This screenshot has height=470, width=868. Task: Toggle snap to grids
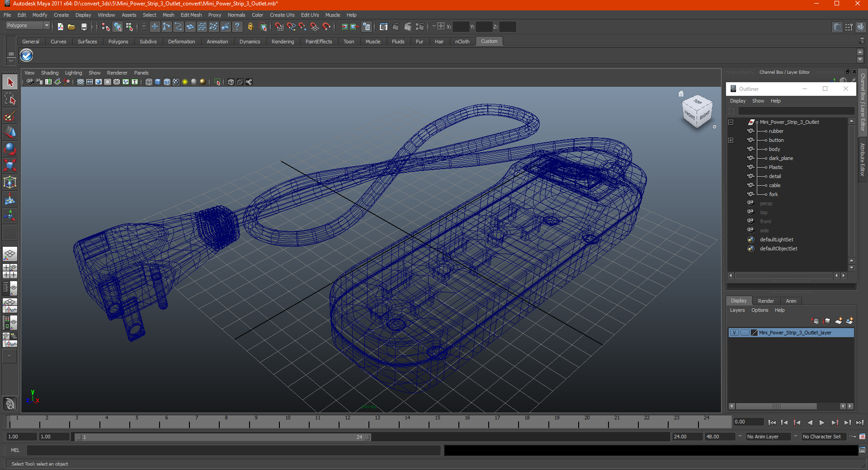pos(279,27)
